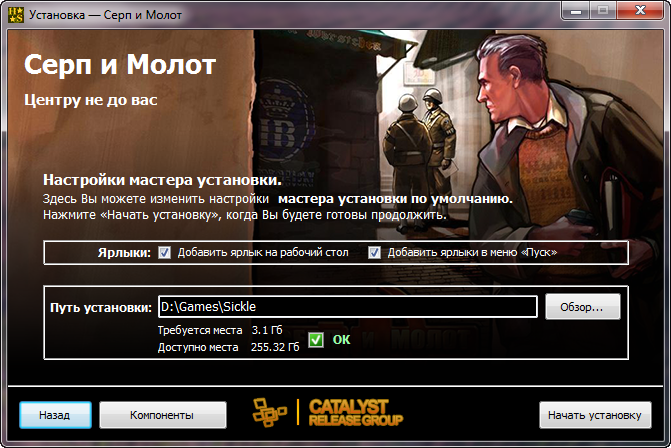Screen dimensions: 671x448
Task: Go back with the Назад button
Action: click(55, 415)
